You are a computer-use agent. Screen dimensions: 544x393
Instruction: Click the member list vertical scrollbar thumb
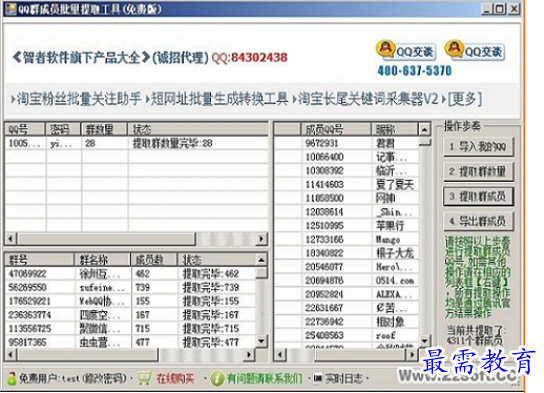pyautogui.click(x=425, y=142)
